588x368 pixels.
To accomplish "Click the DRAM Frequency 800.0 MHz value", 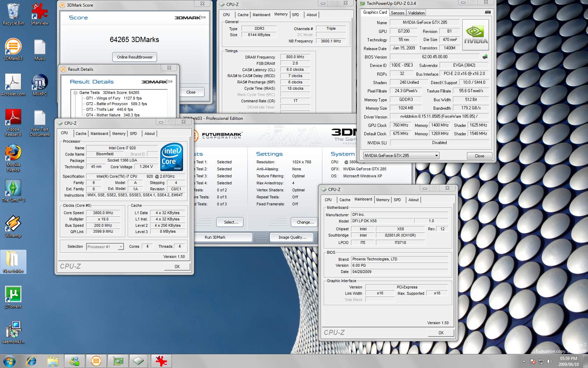I will pos(295,57).
